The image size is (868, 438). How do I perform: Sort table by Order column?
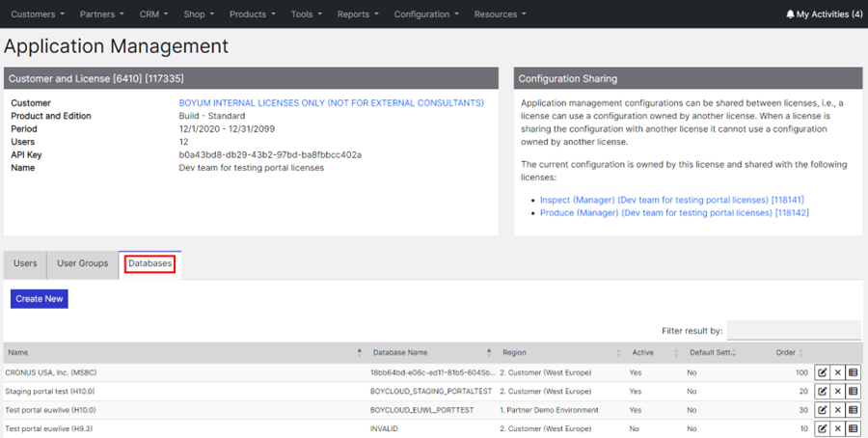(790, 352)
